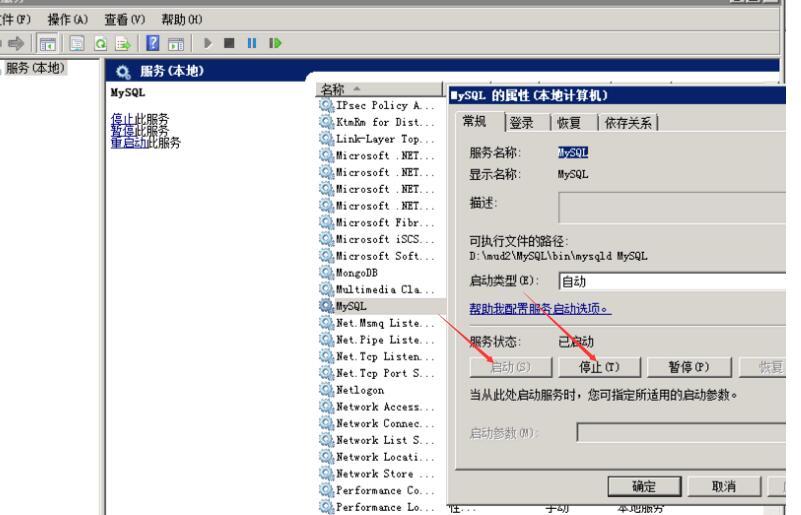This screenshot has height=515, width=801.
Task: Switch to the 恢复 tab
Action: [569, 123]
